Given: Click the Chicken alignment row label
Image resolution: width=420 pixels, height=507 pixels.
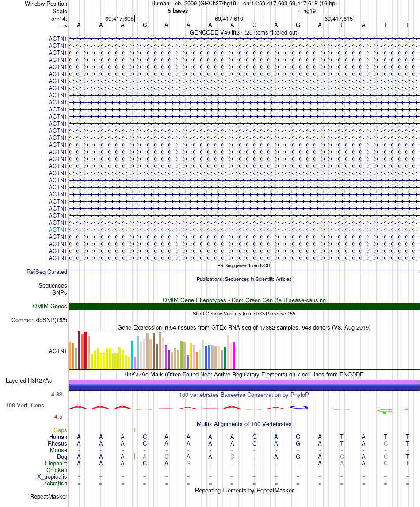Looking at the screenshot, I should click(57, 470).
